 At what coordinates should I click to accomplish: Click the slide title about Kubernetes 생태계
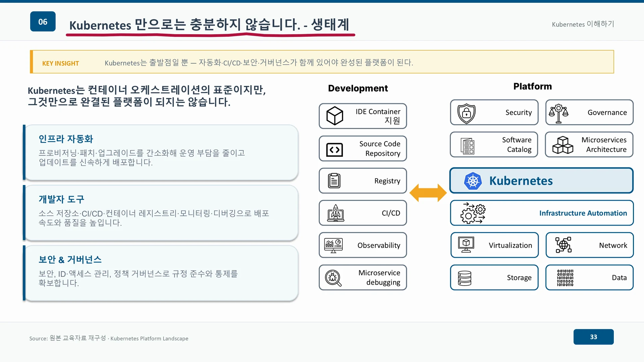coord(209,24)
